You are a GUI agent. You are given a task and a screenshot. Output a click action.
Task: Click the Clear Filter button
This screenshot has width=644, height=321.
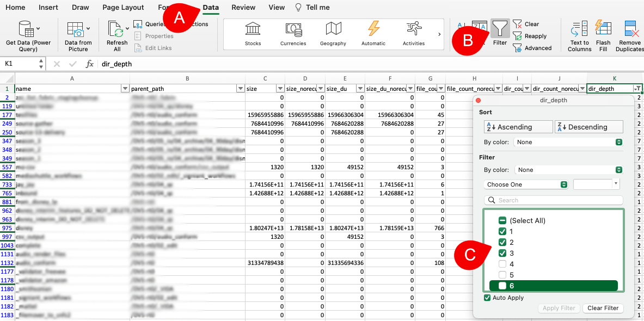[603, 308]
